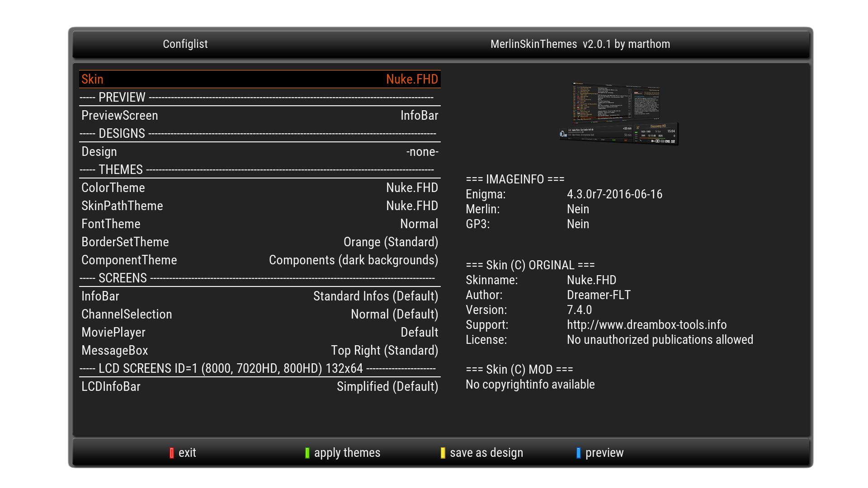
Task: Click the skin preview thumbnail image
Action: click(x=619, y=114)
